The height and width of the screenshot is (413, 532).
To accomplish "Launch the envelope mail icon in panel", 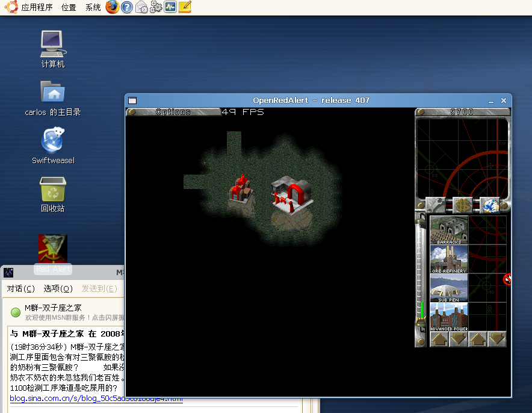I will coord(141,7).
